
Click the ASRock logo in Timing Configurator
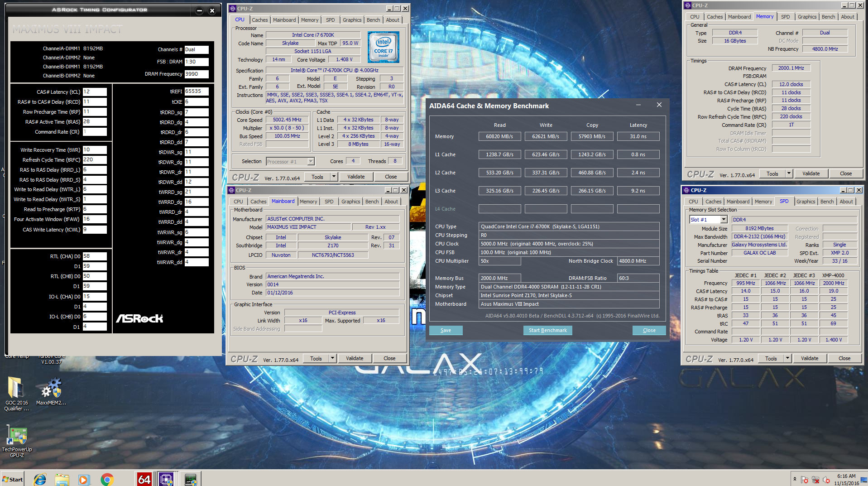point(139,318)
